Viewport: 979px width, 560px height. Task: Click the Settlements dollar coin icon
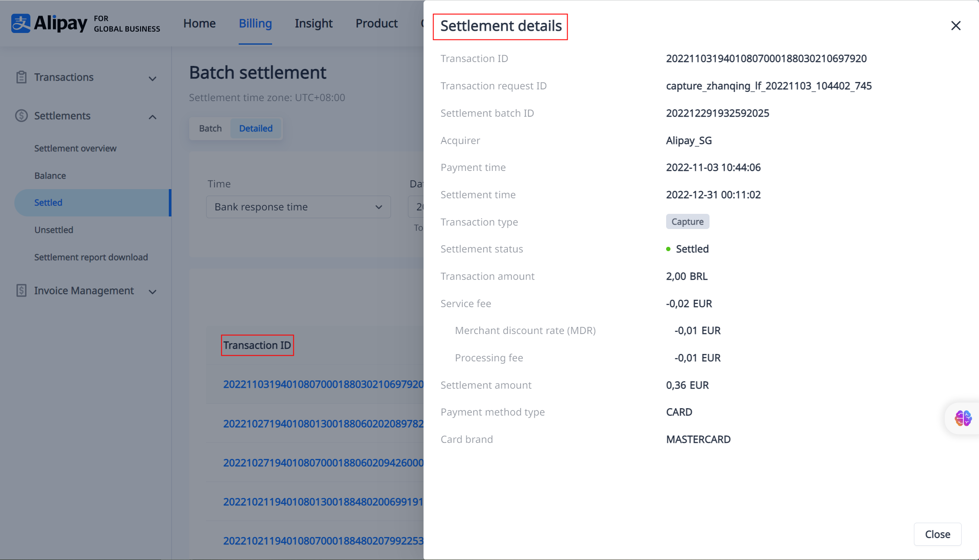click(21, 116)
